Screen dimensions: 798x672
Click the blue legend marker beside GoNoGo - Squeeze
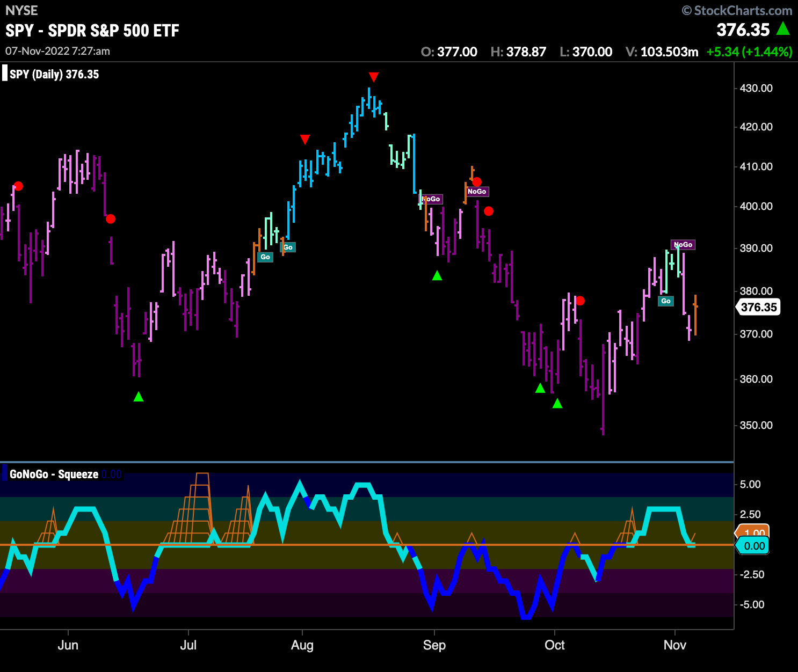[5, 474]
